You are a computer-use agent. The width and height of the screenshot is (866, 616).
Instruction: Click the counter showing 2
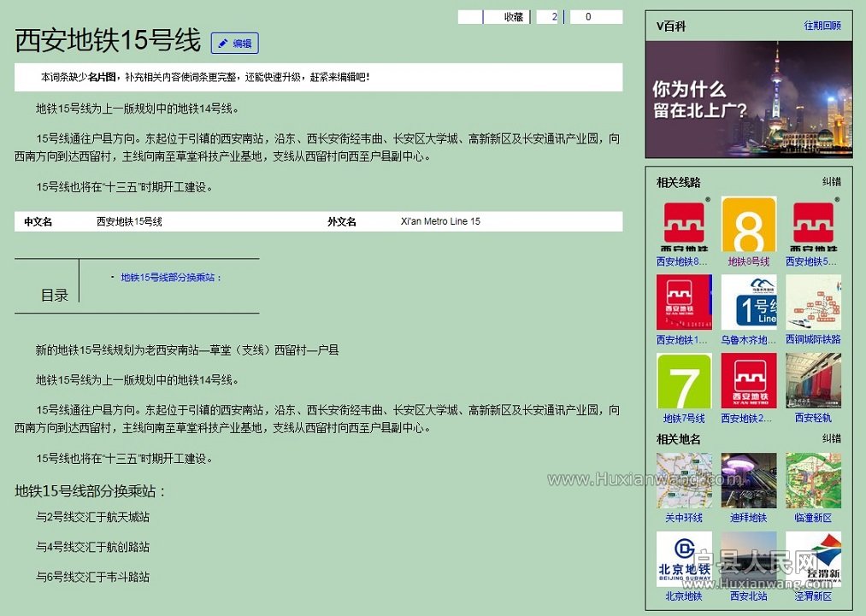[x=555, y=17]
